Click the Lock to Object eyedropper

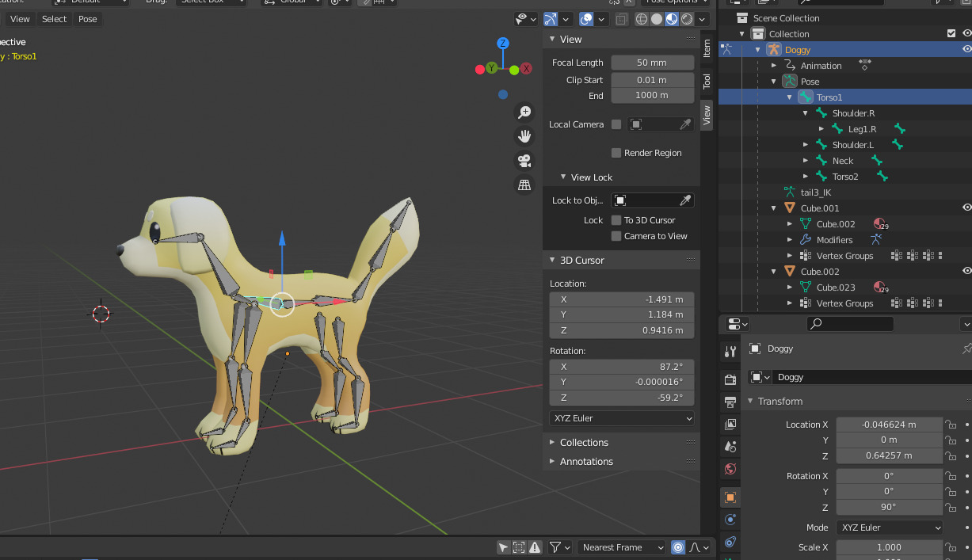click(686, 200)
